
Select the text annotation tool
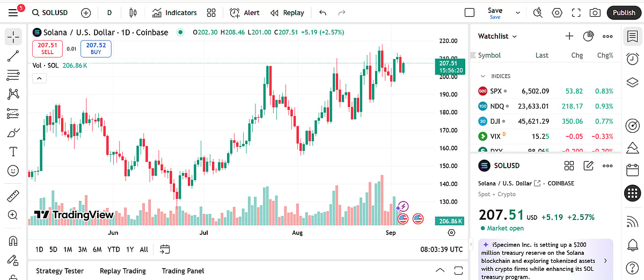coord(13,152)
